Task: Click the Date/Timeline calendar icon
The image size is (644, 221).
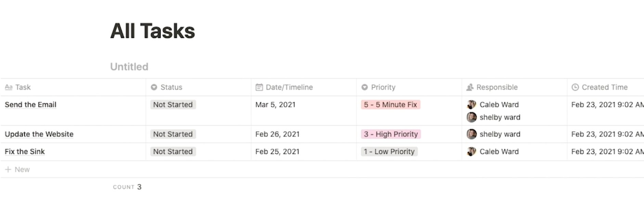Action: coord(259,87)
